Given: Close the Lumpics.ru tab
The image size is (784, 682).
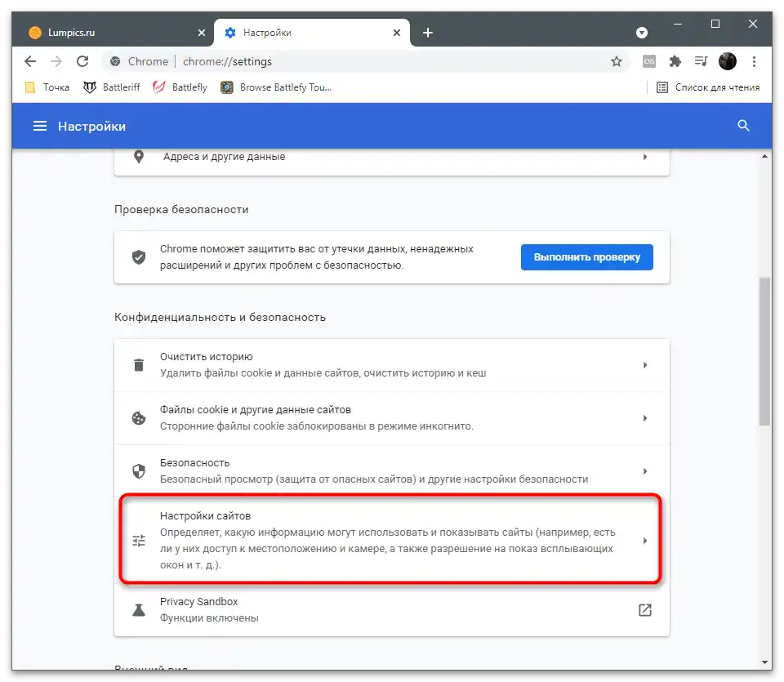Looking at the screenshot, I should click(x=202, y=33).
